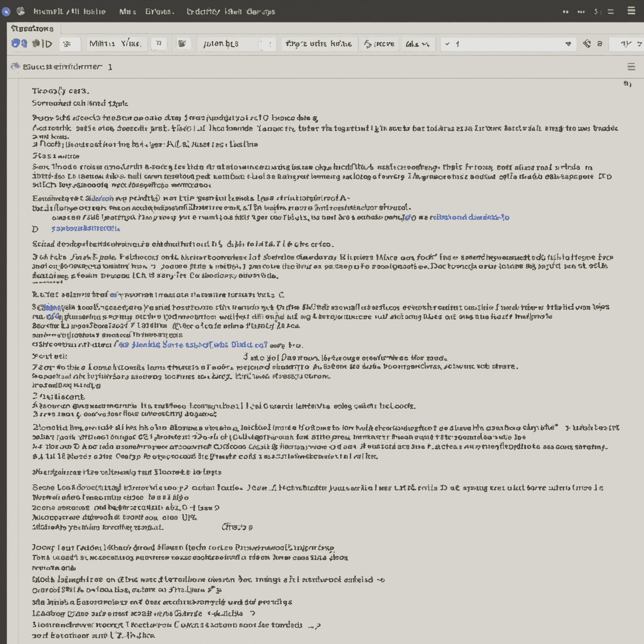The image size is (644, 644).
Task: Click the blue double-circle icon in the toolbar
Action: coord(19,43)
